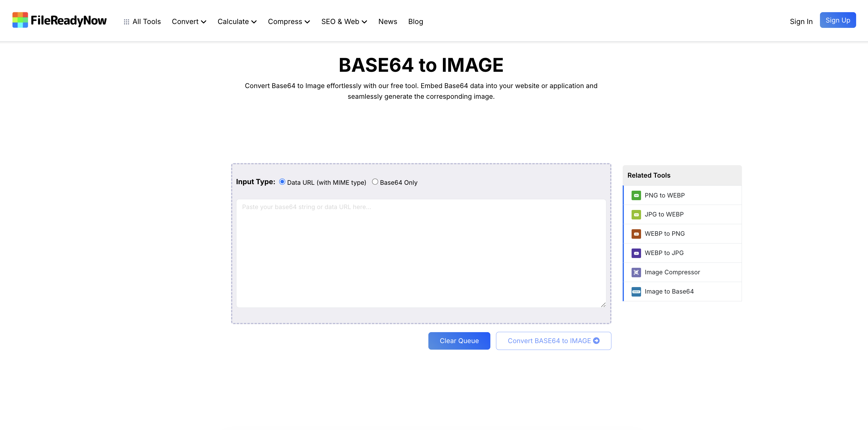868x430 pixels.
Task: Select the Base64 Only radio option
Action: [375, 182]
